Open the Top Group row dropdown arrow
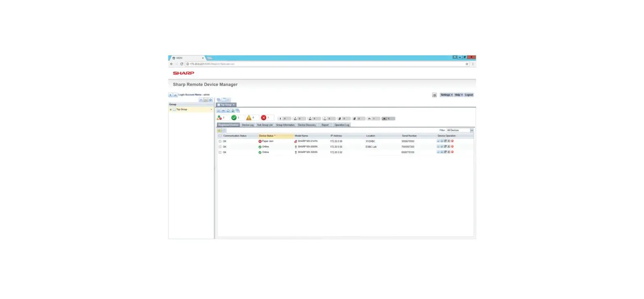The image size is (644, 299). coord(212,109)
